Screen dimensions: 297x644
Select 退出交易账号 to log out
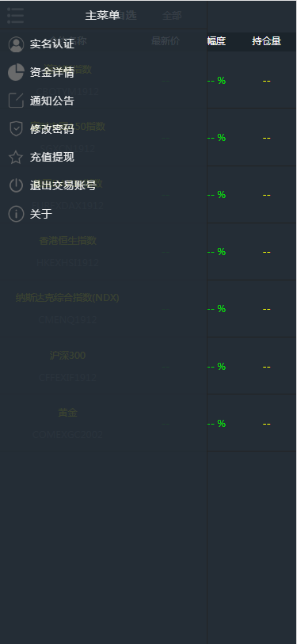point(104,185)
